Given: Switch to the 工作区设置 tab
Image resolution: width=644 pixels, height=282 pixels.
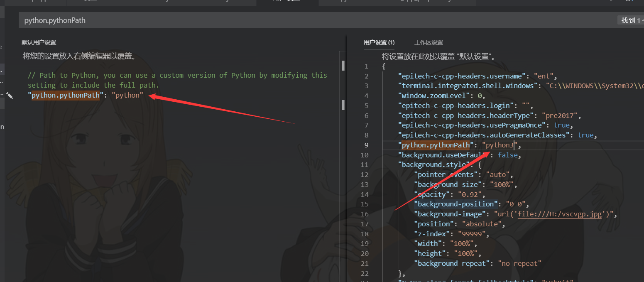Looking at the screenshot, I should pyautogui.click(x=429, y=42).
